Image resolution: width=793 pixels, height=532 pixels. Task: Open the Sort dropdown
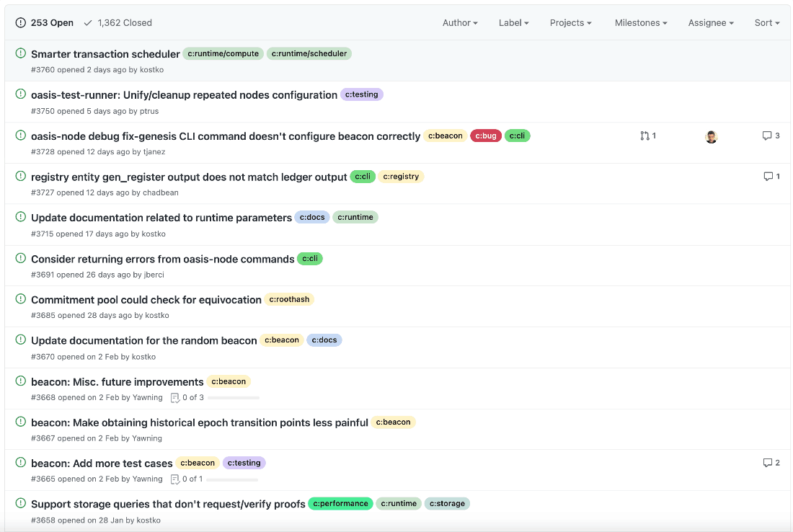point(767,23)
